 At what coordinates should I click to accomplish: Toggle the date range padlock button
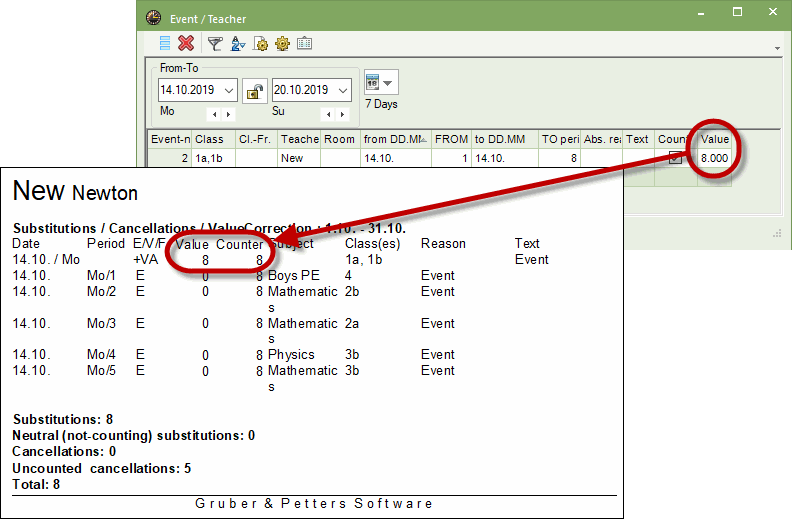255,91
